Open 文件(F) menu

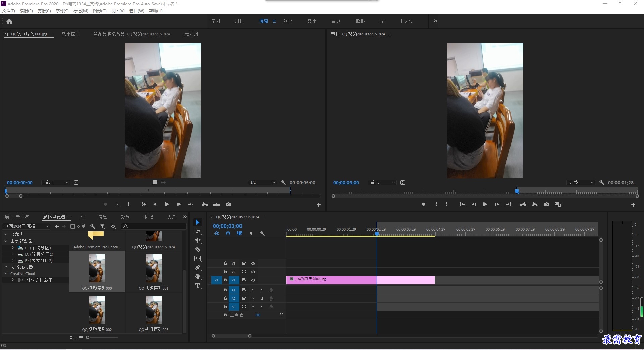click(9, 11)
